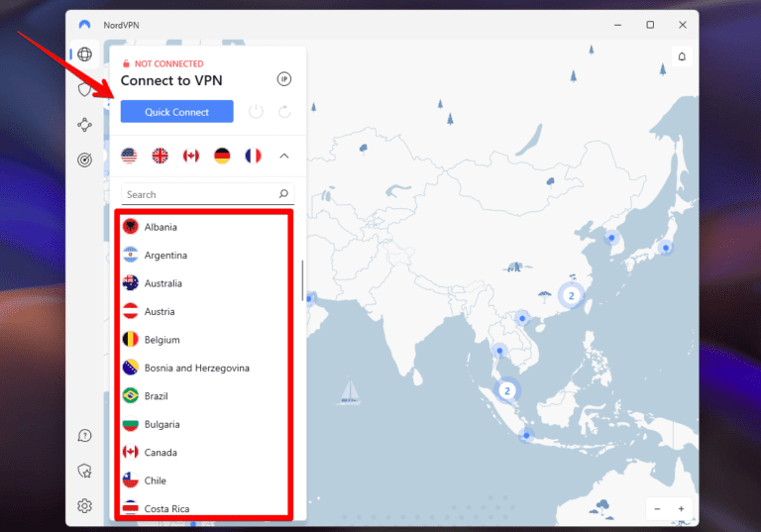This screenshot has width=761, height=532.
Task: Maximize the NordVPN window
Action: [x=650, y=25]
